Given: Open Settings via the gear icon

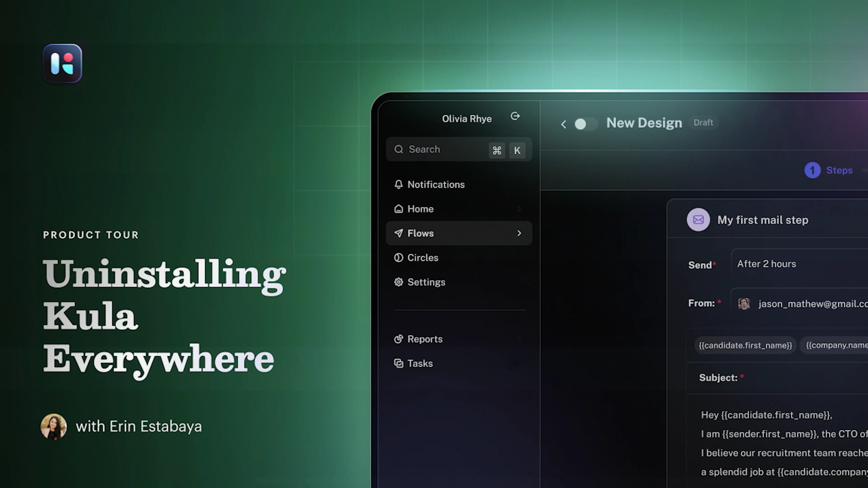Looking at the screenshot, I should (x=399, y=282).
